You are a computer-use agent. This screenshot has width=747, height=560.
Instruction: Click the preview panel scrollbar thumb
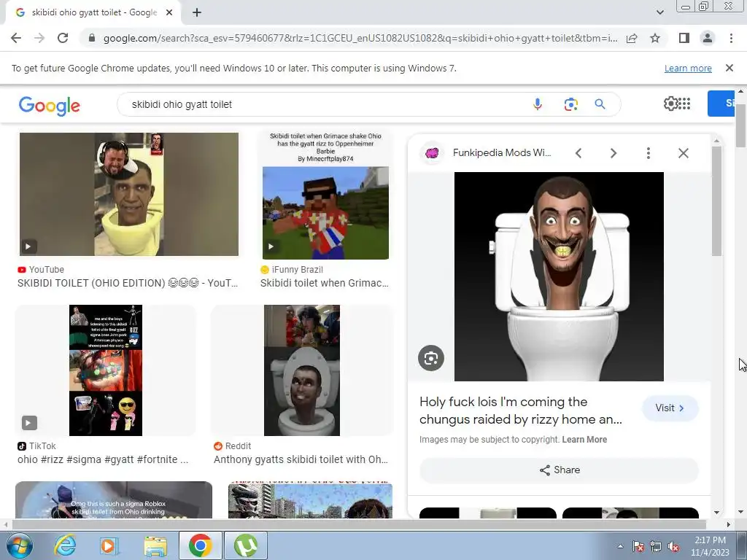pyautogui.click(x=716, y=201)
